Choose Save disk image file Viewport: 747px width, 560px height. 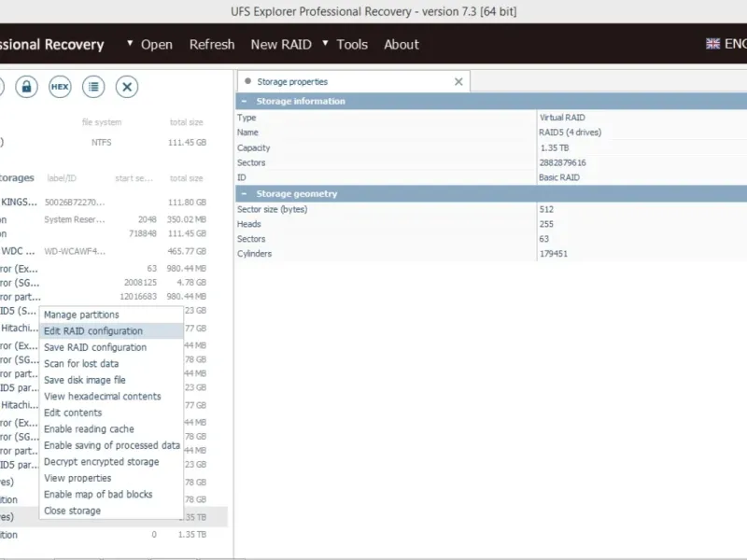[x=111, y=380]
